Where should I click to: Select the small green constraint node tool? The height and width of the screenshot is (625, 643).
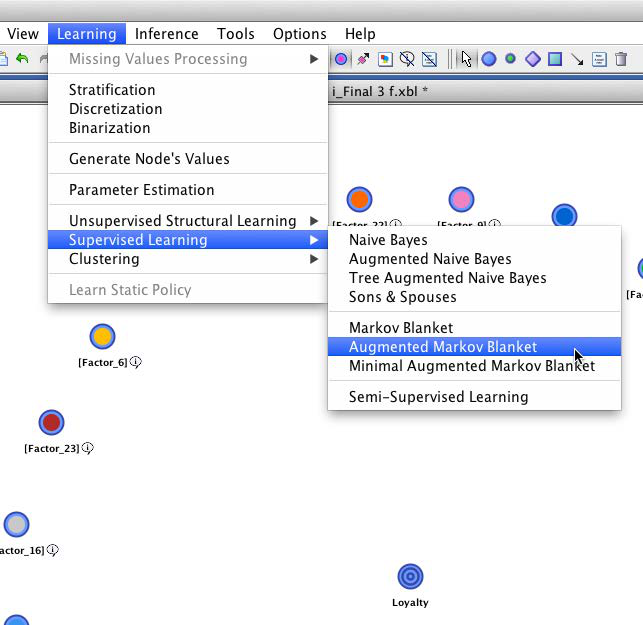click(511, 59)
